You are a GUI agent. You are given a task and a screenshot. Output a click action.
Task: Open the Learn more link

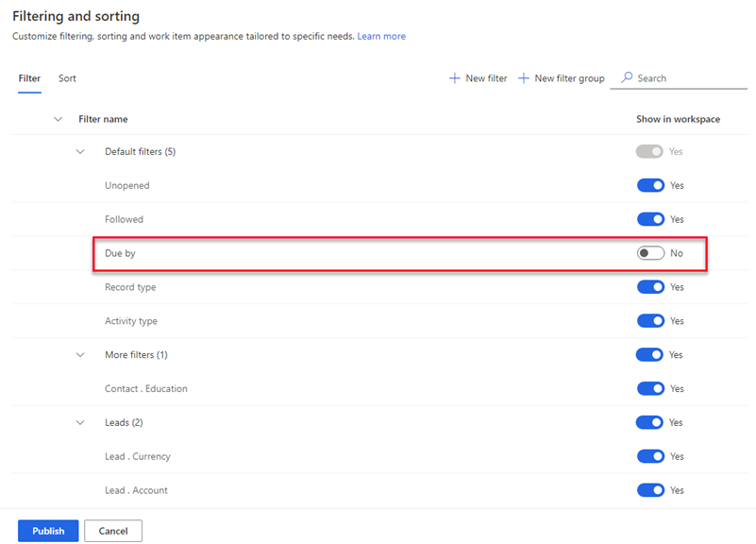[x=381, y=36]
